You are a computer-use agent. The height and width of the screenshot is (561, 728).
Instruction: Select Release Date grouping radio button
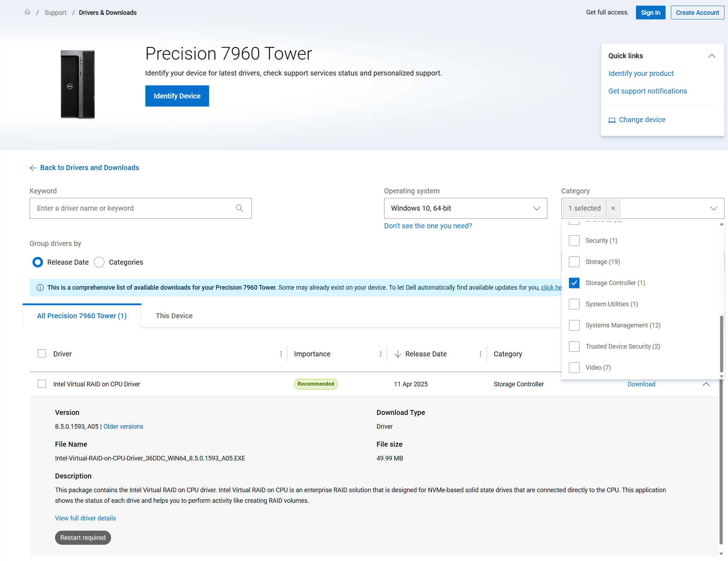(38, 262)
